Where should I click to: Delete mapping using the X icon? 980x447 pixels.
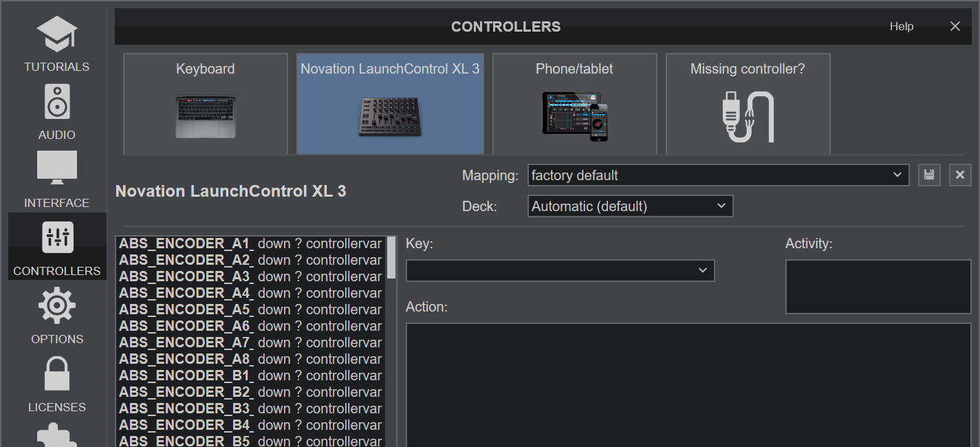tap(960, 175)
